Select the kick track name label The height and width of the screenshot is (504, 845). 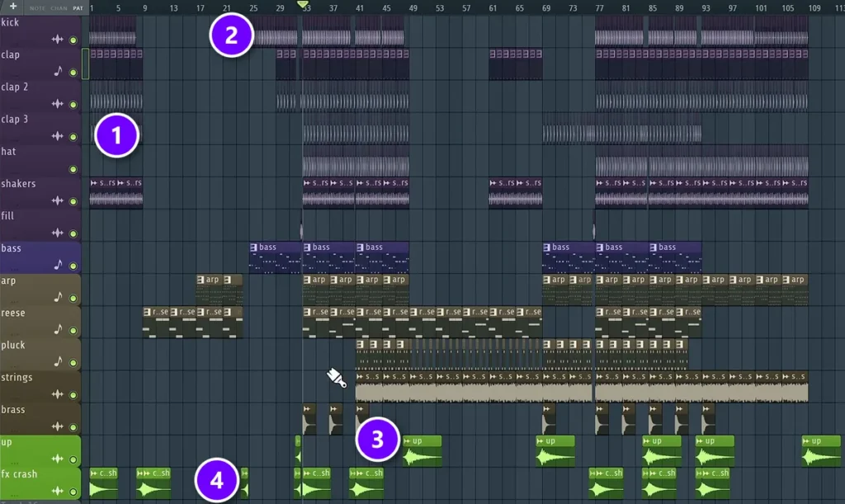click(x=10, y=22)
